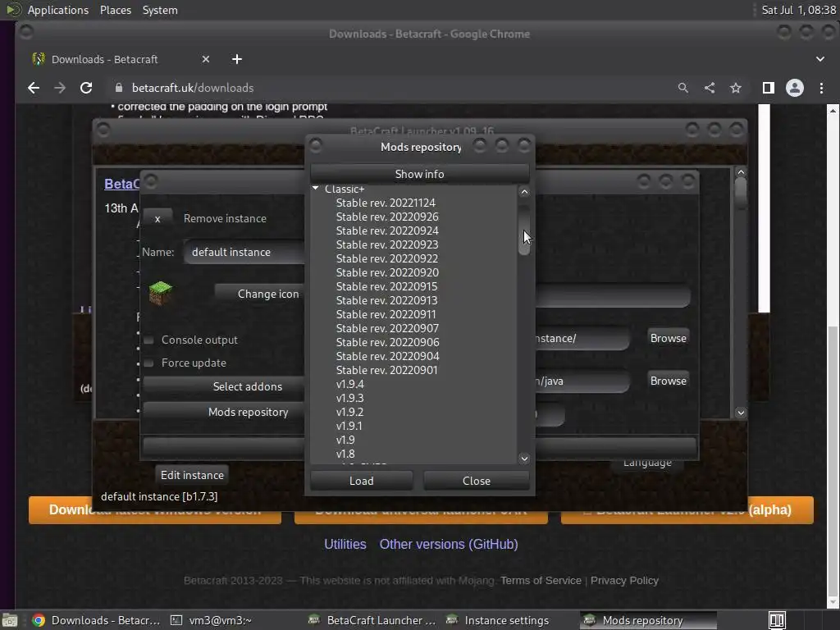Click mods list scroll up arrow
This screenshot has height=630, width=840.
(524, 192)
